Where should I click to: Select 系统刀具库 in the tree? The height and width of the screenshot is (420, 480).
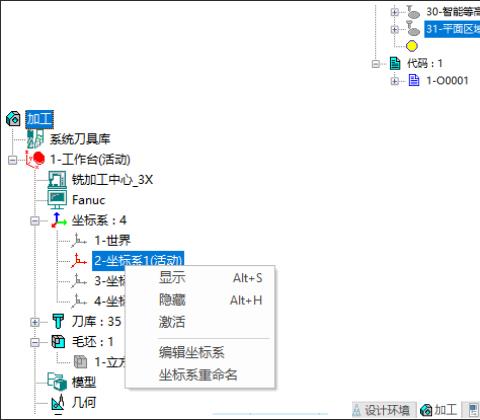point(80,139)
